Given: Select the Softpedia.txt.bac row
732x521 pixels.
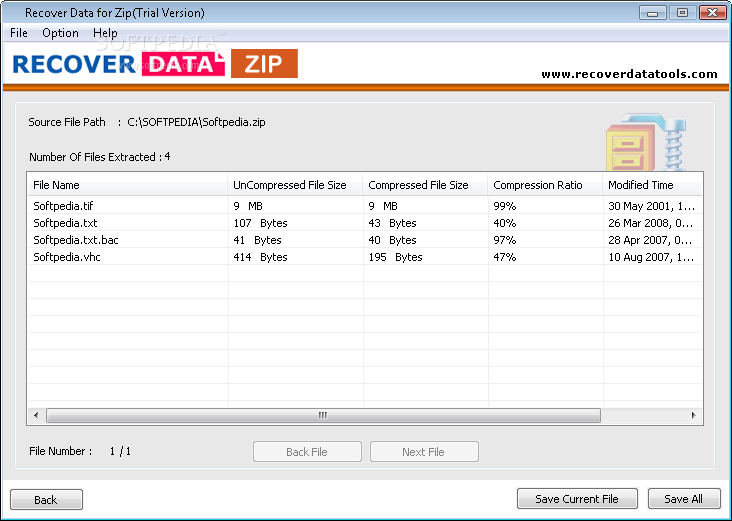Looking at the screenshot, I should [365, 240].
